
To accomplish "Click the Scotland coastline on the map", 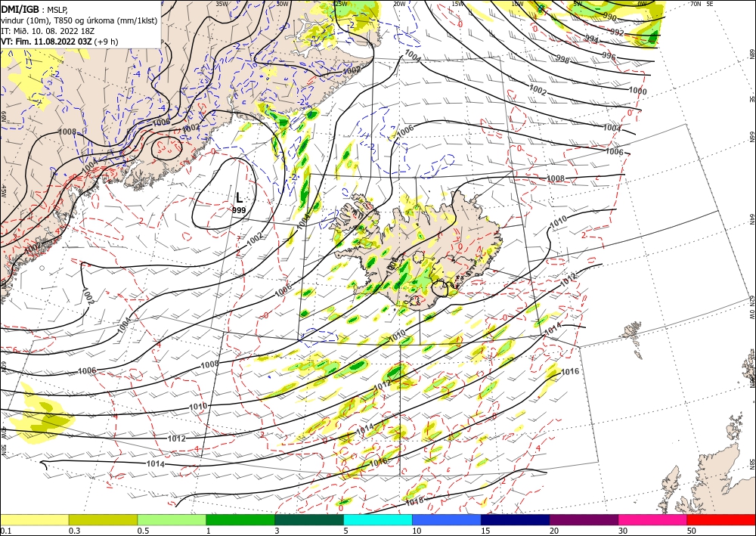I will tap(709, 477).
